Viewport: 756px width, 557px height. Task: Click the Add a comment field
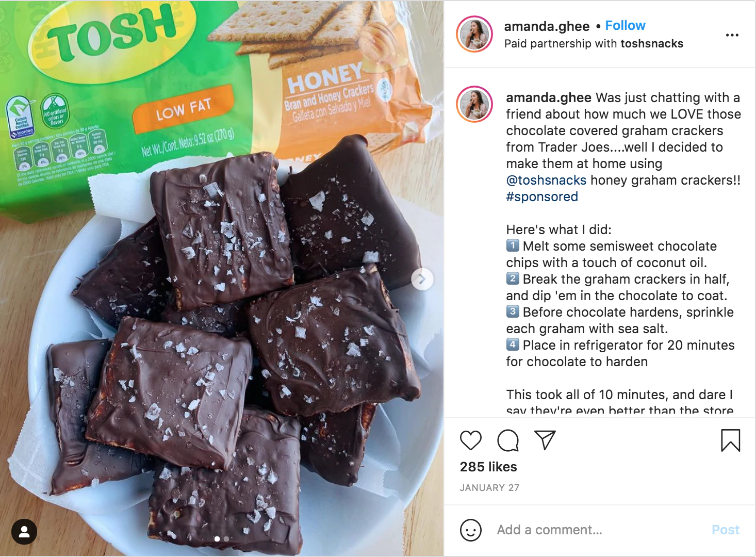(x=598, y=530)
